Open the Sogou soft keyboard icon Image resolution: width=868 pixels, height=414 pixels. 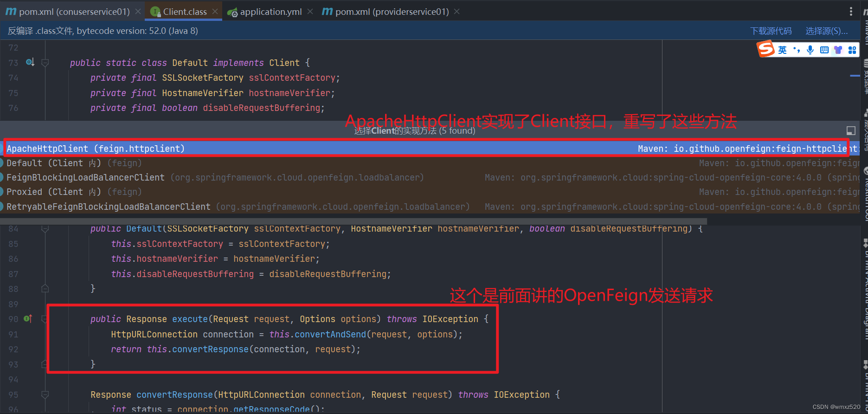(x=824, y=50)
